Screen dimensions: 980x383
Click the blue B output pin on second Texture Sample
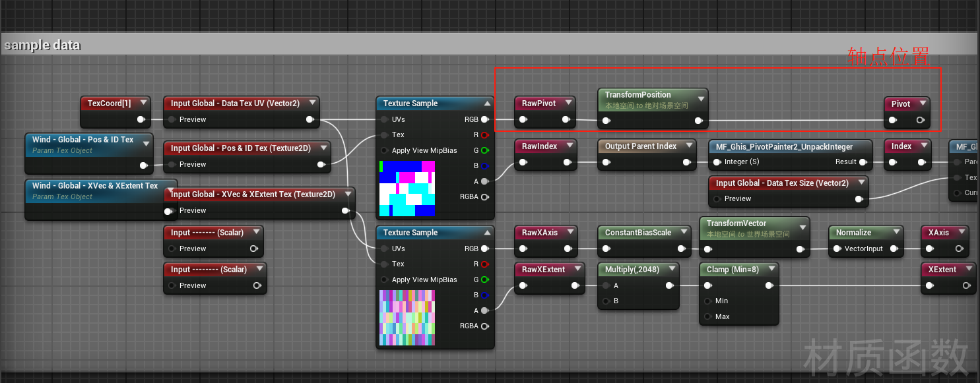[485, 295]
